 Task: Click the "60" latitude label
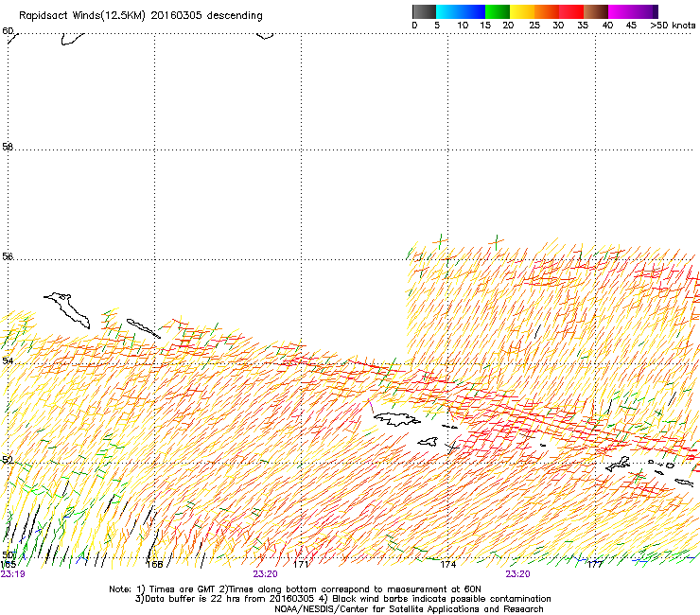pyautogui.click(x=8, y=31)
